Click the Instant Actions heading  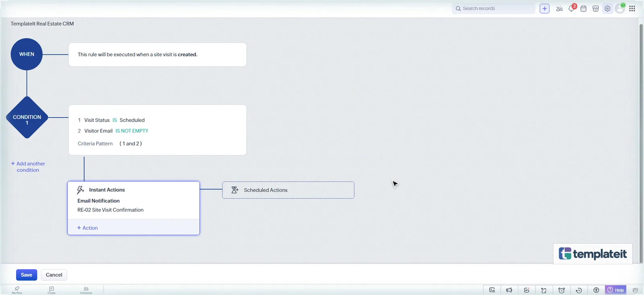click(x=107, y=190)
